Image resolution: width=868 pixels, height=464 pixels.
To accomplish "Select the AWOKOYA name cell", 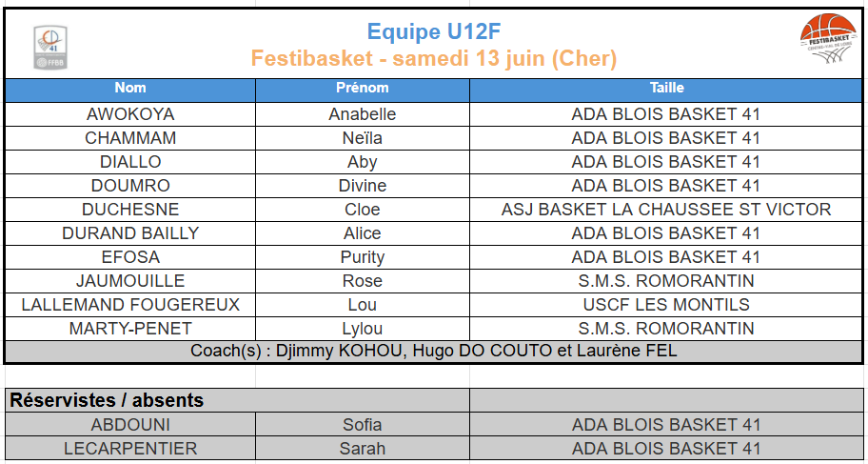I will (x=130, y=114).
